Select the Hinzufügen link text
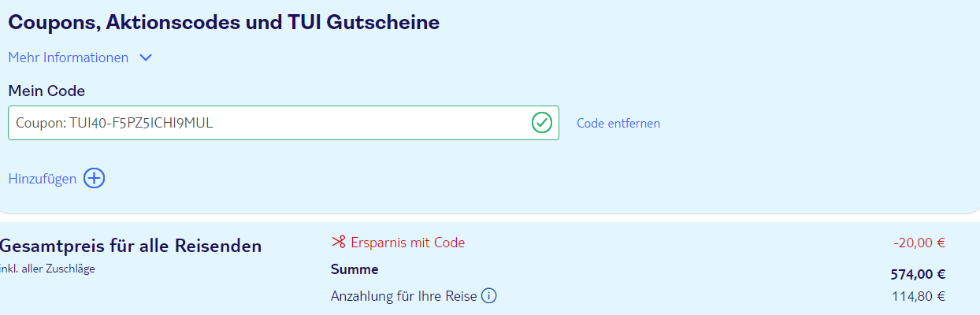This screenshot has width=980, height=315. point(43,179)
